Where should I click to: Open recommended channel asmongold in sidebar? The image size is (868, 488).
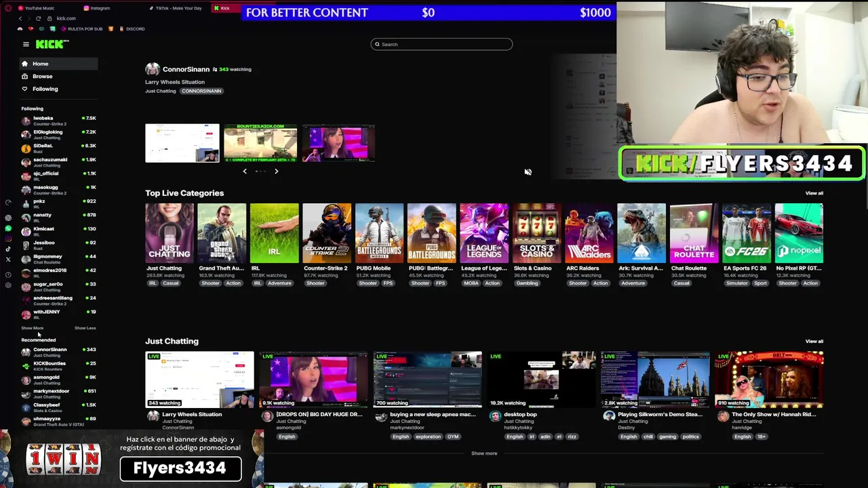click(x=59, y=380)
